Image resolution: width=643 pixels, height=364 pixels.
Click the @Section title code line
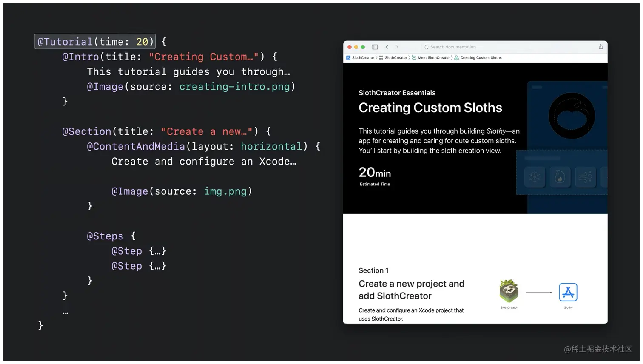click(x=167, y=131)
